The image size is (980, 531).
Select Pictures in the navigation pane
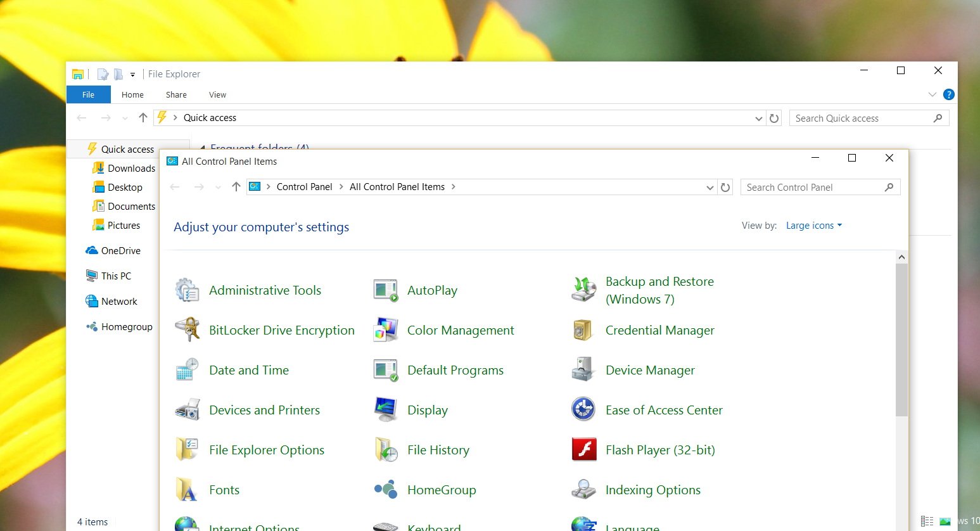(x=117, y=225)
